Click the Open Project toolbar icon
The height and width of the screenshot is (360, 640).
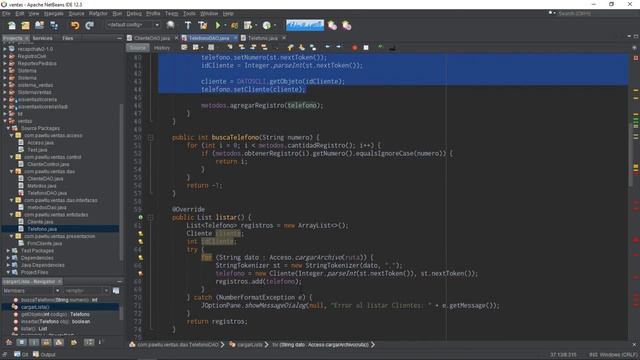coord(39,25)
